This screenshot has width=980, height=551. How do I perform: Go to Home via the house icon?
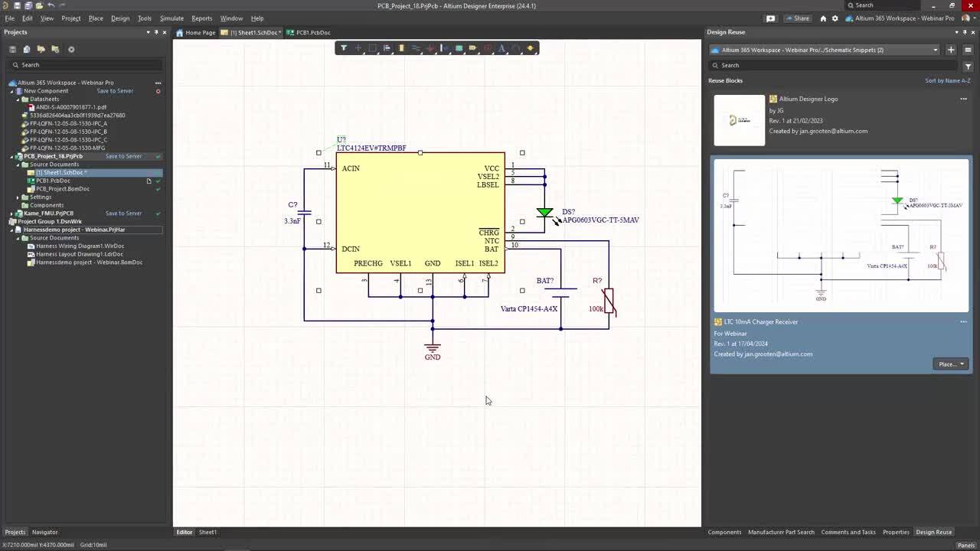pos(823,18)
